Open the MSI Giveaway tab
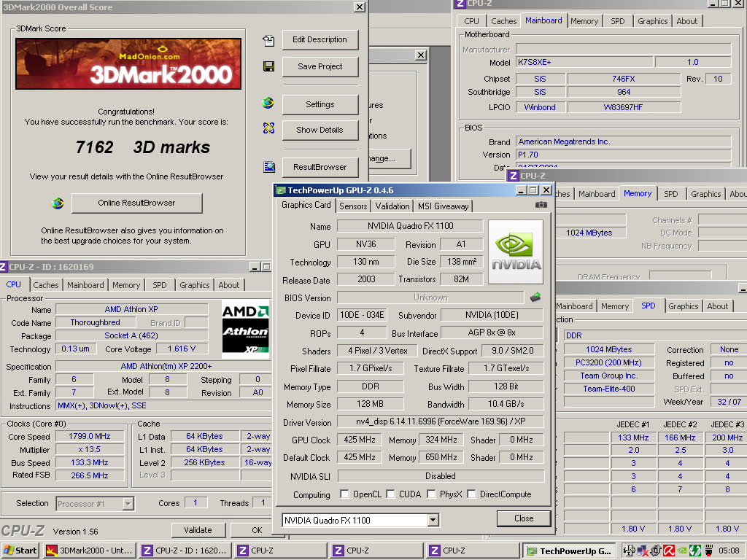The width and height of the screenshot is (747, 560). click(x=443, y=206)
